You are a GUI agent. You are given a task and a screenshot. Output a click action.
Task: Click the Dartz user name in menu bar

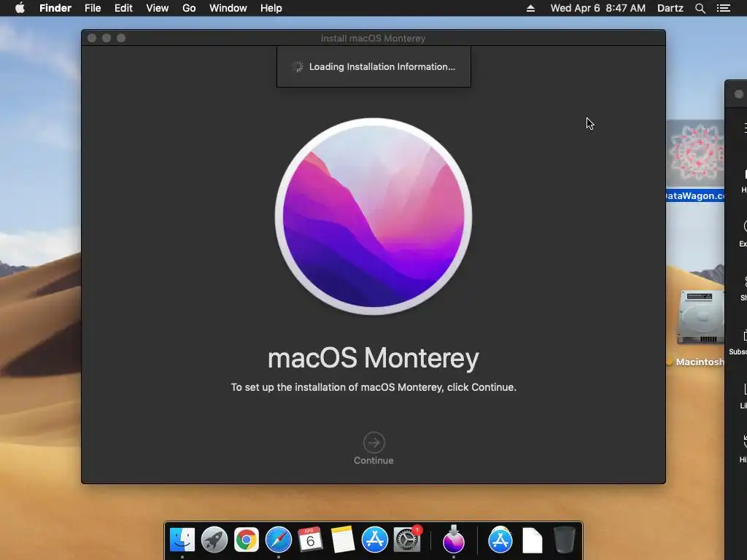tap(670, 8)
